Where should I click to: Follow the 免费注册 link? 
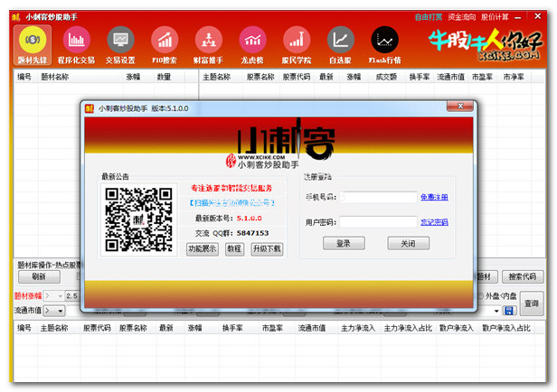[x=434, y=197]
